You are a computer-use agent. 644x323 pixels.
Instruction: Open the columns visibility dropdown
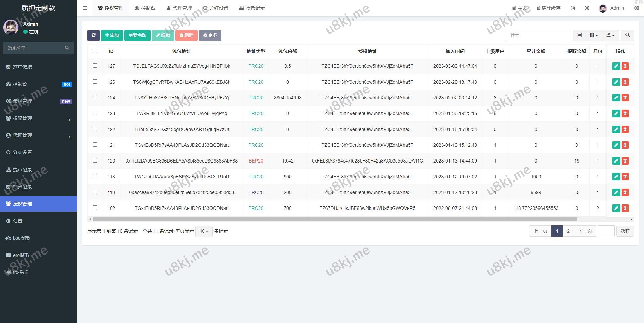[594, 35]
